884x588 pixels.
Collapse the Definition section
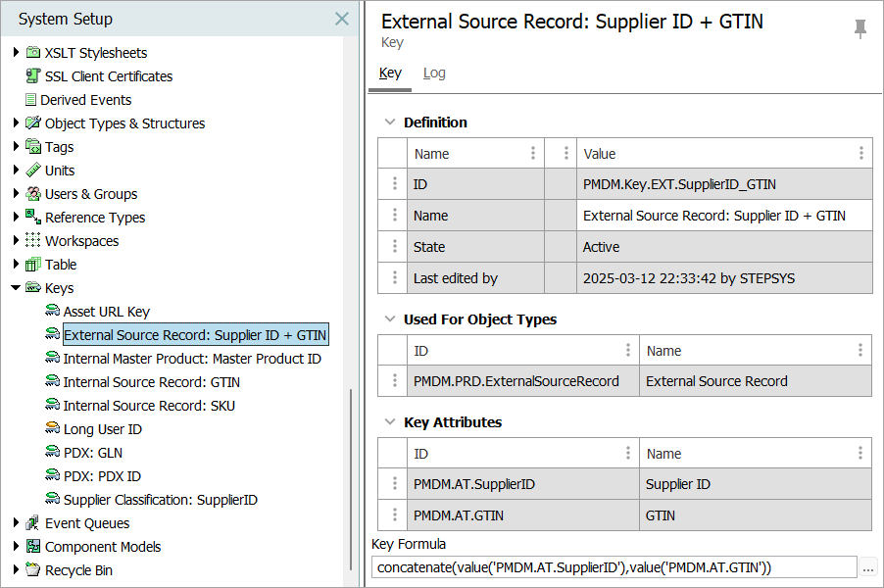390,122
